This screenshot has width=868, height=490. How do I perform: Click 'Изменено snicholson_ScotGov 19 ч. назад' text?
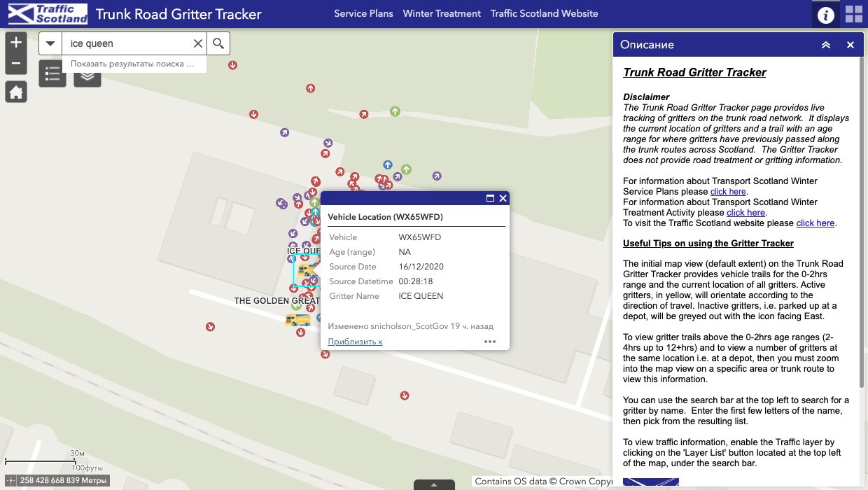(410, 326)
